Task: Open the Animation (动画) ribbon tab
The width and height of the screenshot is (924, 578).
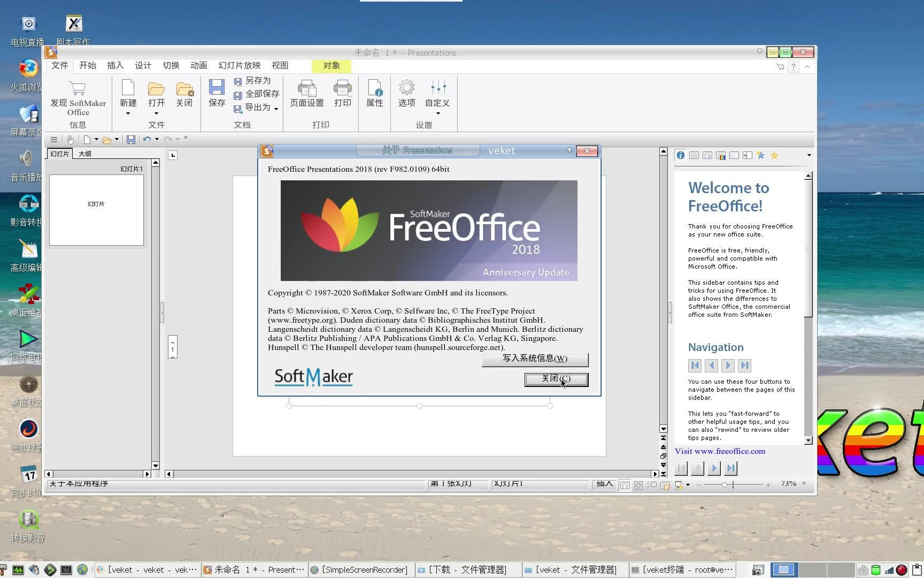Action: pyautogui.click(x=199, y=65)
